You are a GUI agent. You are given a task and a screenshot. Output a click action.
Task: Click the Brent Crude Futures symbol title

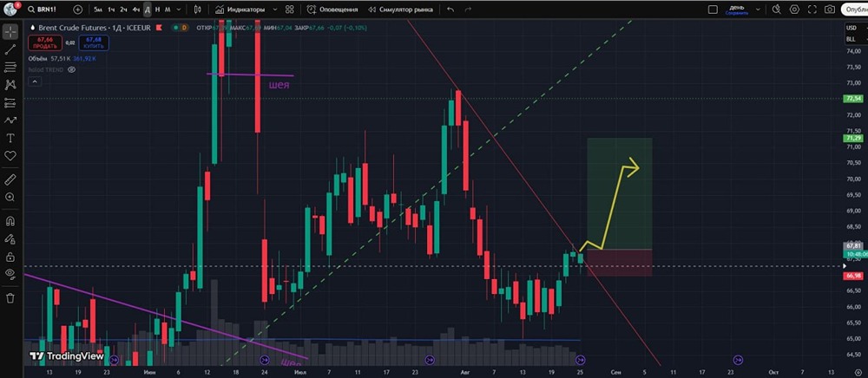coord(94,27)
